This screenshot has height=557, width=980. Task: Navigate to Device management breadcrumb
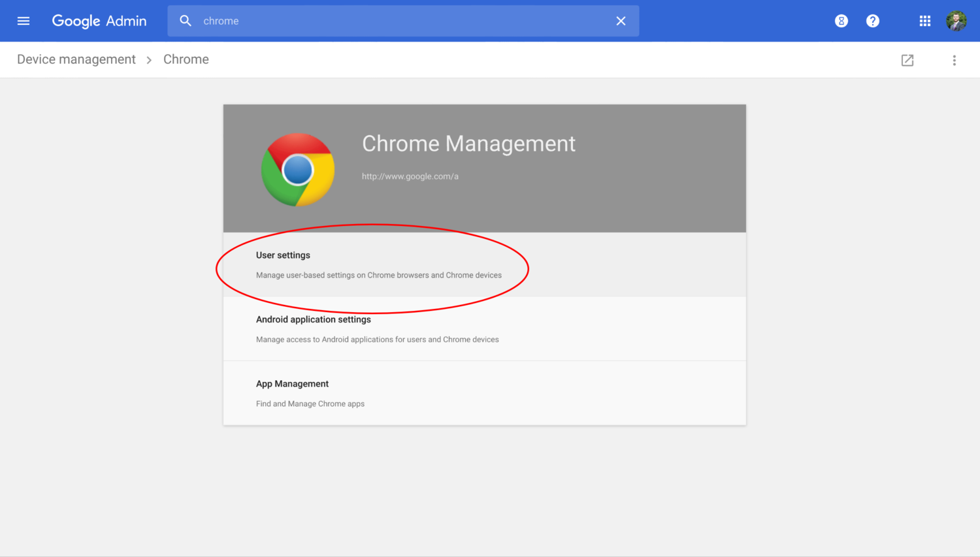pos(76,59)
